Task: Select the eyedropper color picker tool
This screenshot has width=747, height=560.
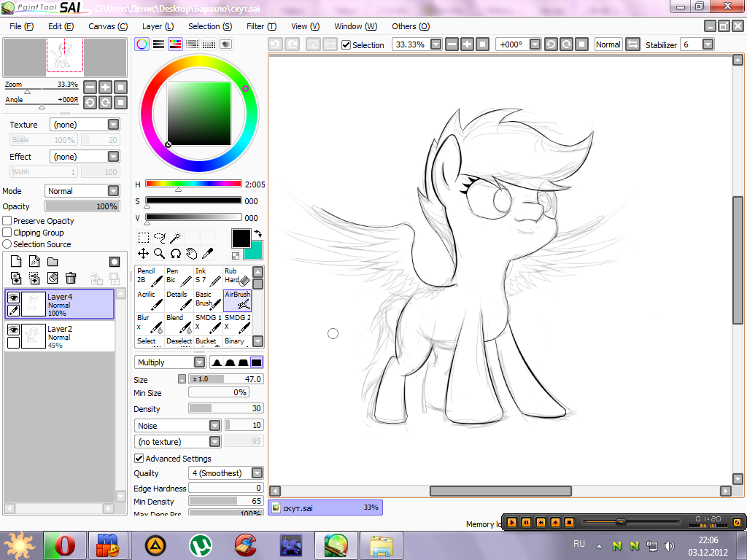Action: pos(208,253)
